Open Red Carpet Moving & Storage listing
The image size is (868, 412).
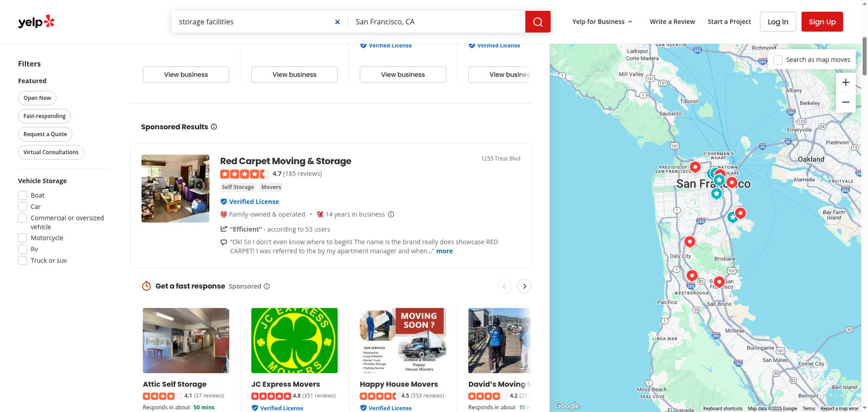286,161
